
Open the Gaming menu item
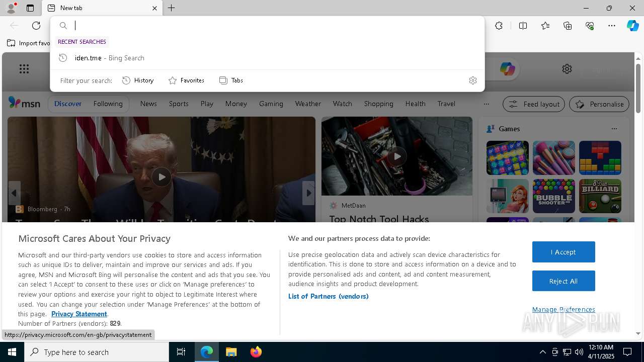271,104
